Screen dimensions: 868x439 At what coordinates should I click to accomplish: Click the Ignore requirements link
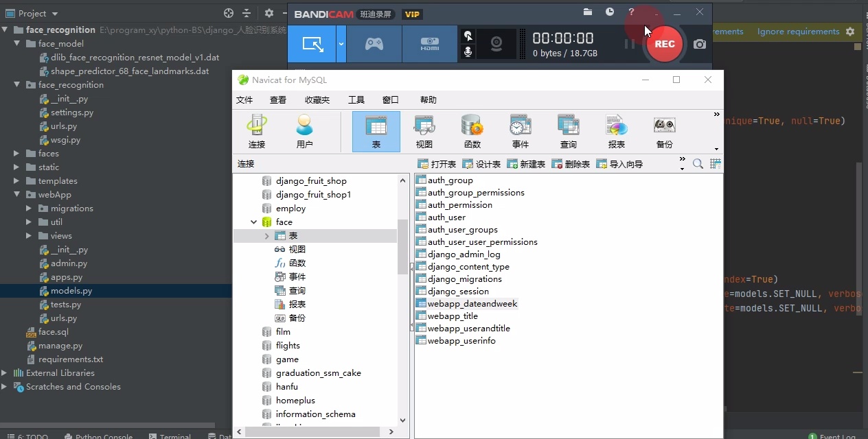(x=798, y=31)
